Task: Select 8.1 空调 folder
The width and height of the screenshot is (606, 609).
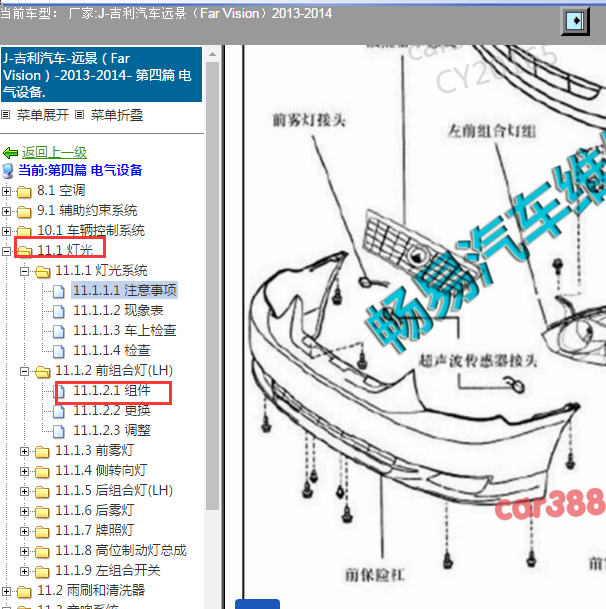Action: coord(61,190)
